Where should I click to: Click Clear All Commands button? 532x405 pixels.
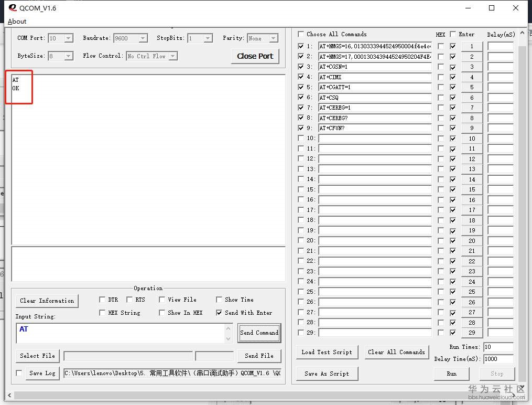click(x=397, y=352)
